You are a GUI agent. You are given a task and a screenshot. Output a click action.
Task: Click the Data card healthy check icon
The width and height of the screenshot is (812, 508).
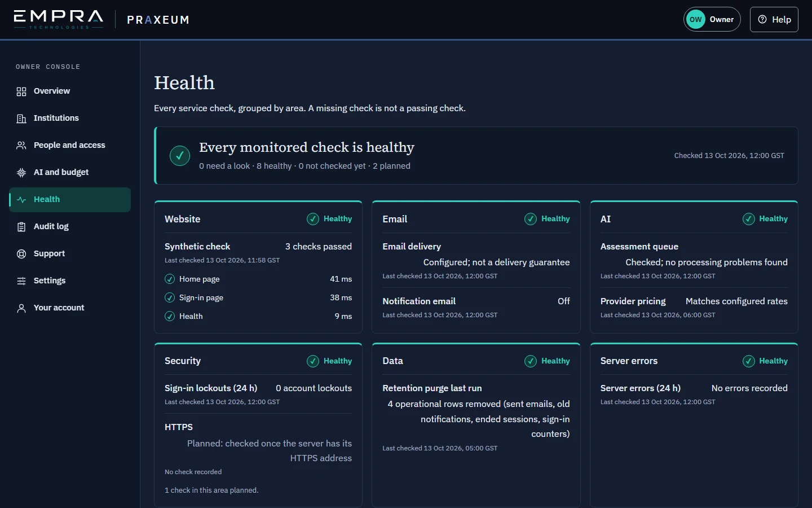click(x=531, y=361)
